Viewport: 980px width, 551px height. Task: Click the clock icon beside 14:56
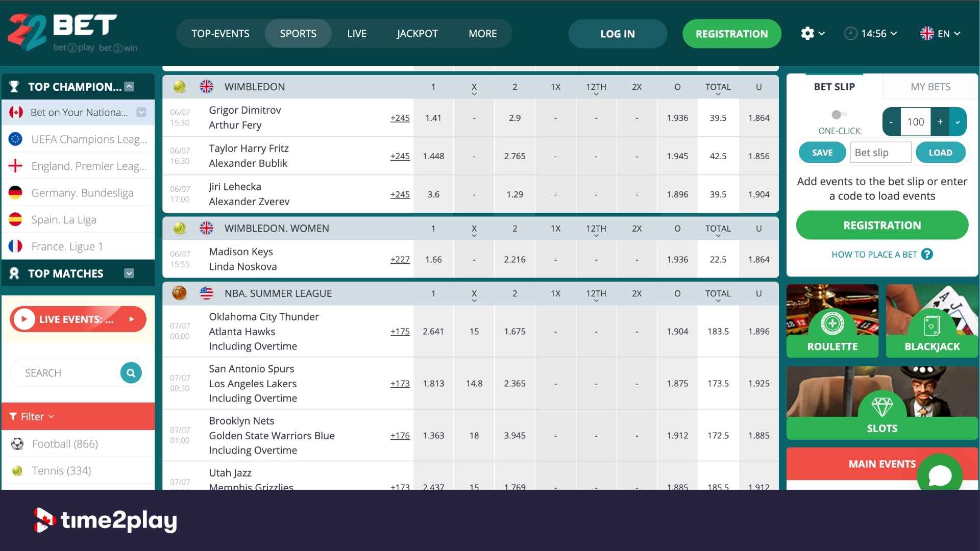click(x=850, y=34)
